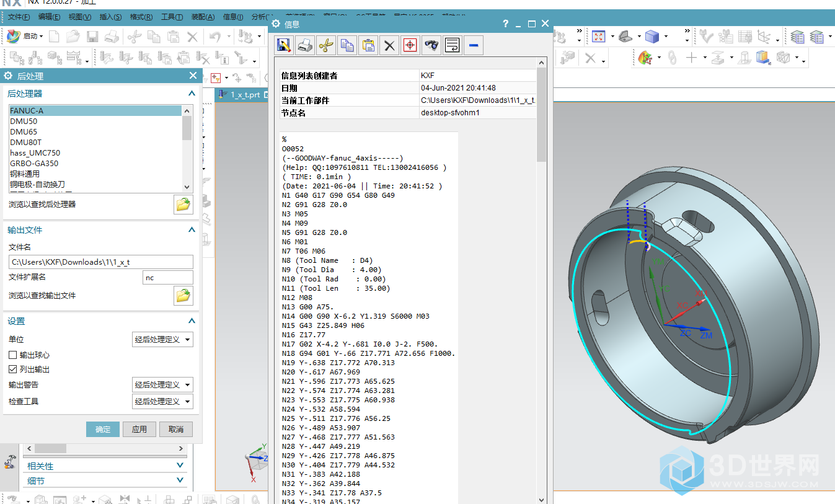This screenshot has height=504, width=835.
Task: Toggle the 输出球心 checkbox
Action: click(12, 355)
